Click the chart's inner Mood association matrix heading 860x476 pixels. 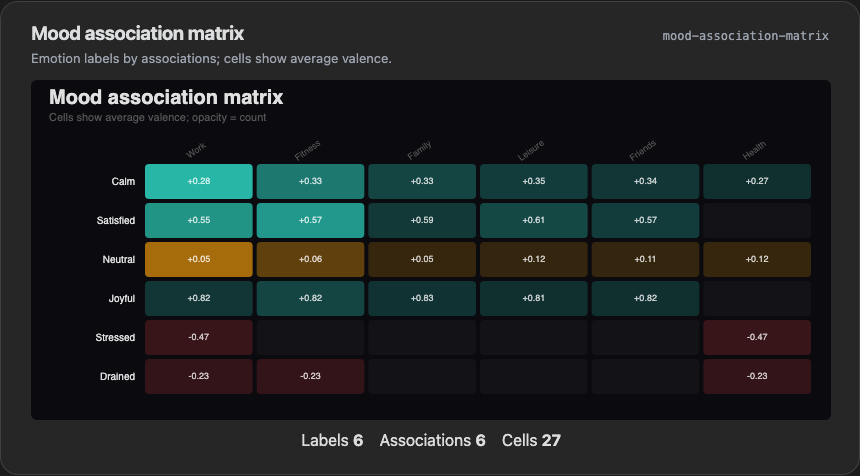pyautogui.click(x=166, y=97)
